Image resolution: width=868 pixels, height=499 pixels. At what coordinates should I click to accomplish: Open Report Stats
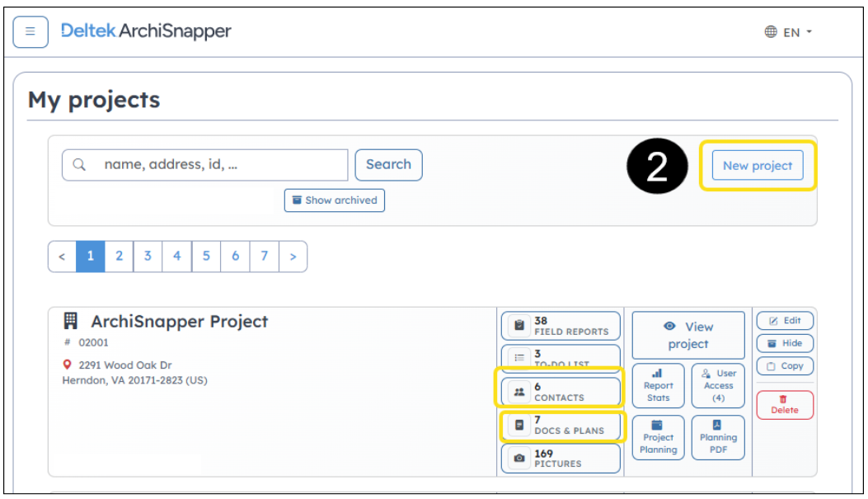pos(658,385)
